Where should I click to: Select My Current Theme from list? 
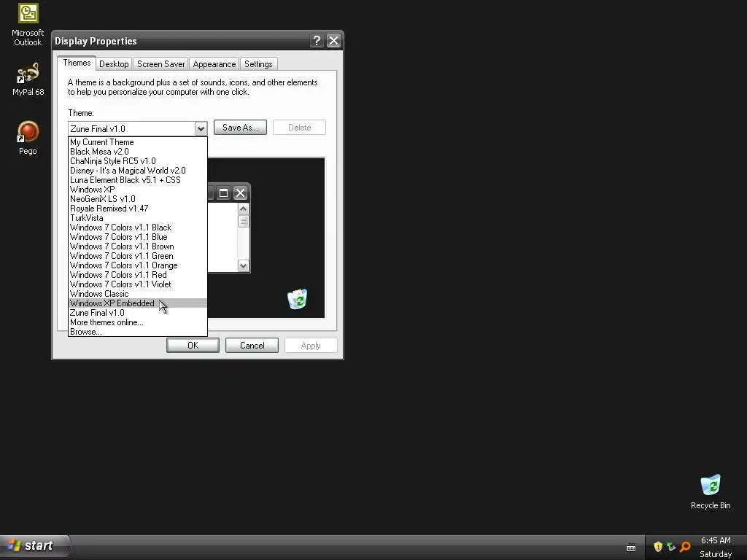click(x=138, y=142)
